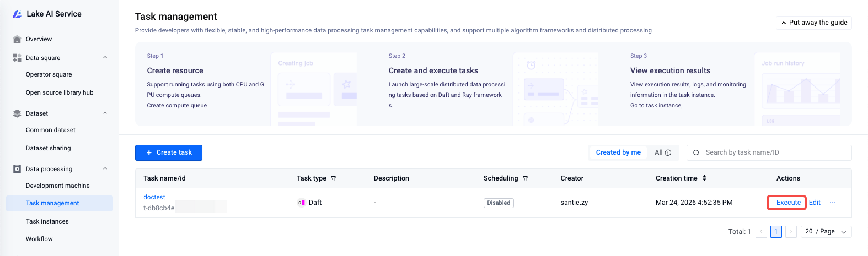Click the Create task button
The width and height of the screenshot is (868, 256).
[169, 152]
